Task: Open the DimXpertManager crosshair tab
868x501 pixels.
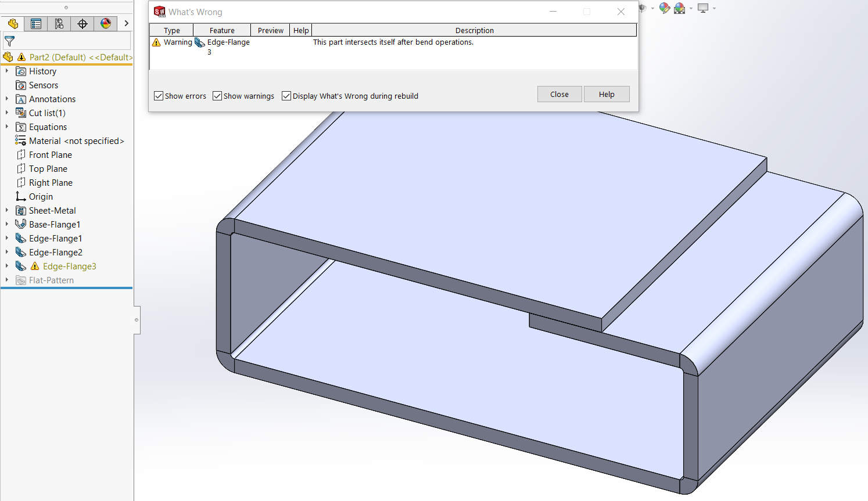Action: click(x=83, y=24)
